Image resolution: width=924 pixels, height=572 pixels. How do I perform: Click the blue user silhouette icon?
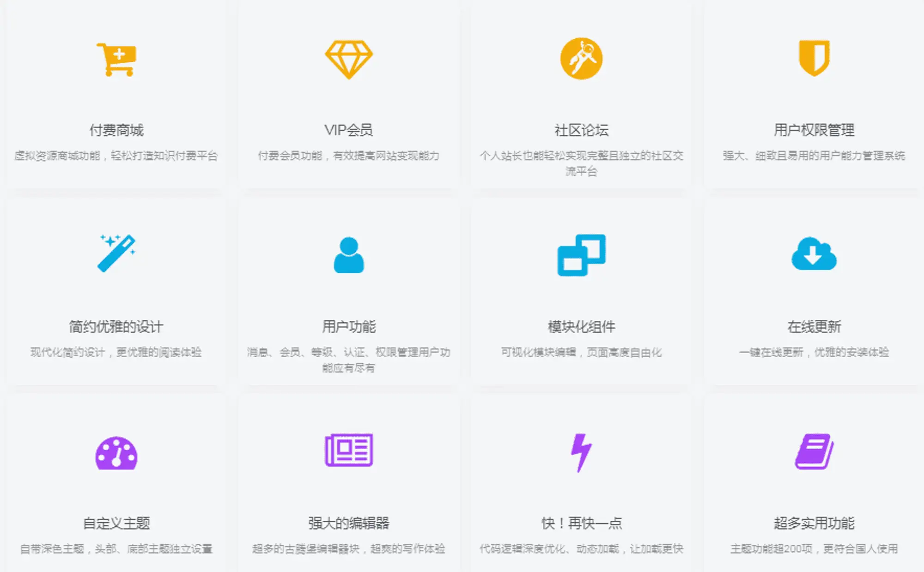349,255
